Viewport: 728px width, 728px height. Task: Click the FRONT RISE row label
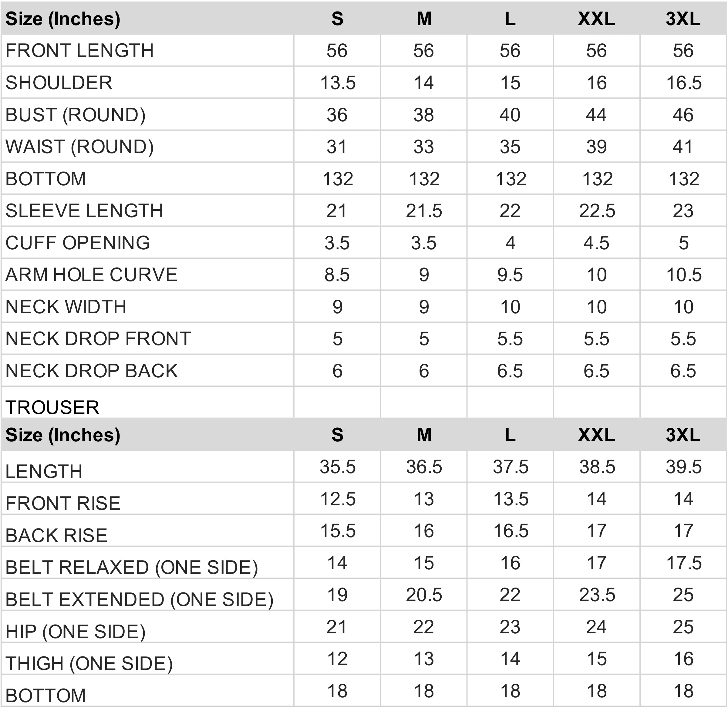[x=63, y=503]
